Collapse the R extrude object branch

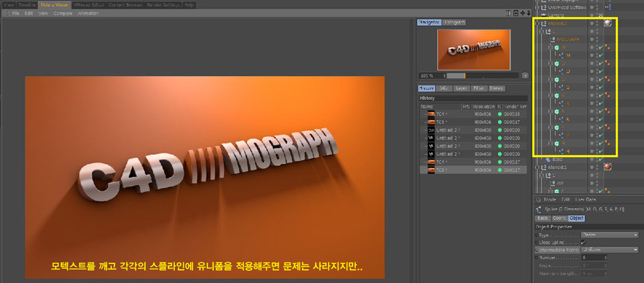click(x=552, y=96)
